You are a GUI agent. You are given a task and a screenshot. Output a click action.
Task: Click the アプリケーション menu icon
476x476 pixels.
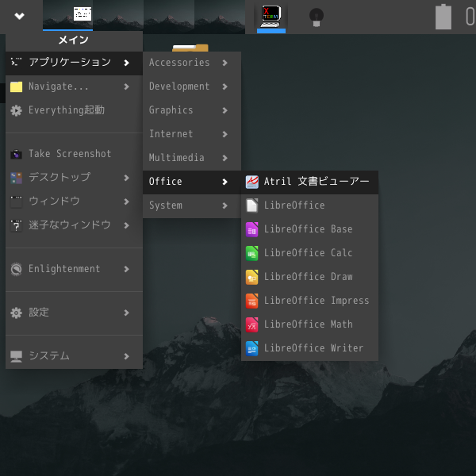tap(16, 62)
